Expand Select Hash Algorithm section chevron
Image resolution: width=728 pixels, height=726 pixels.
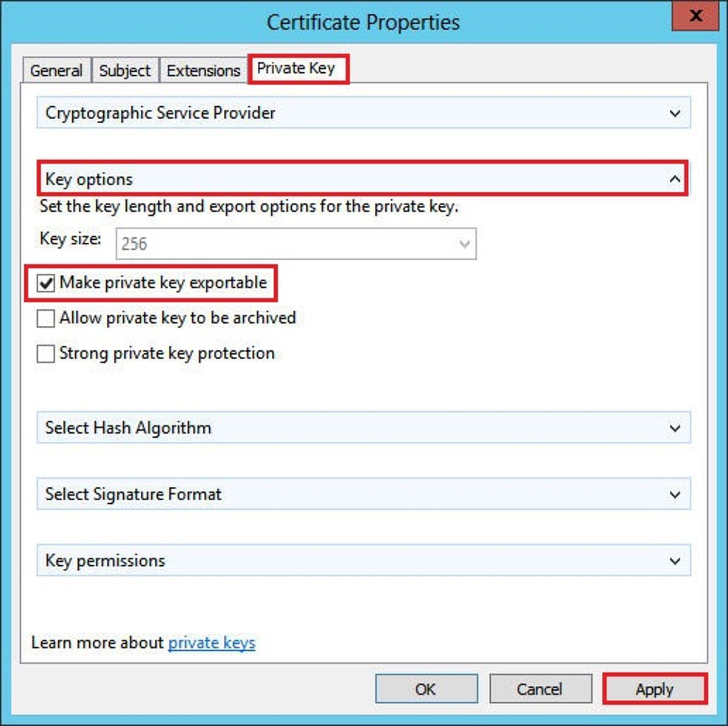(675, 428)
